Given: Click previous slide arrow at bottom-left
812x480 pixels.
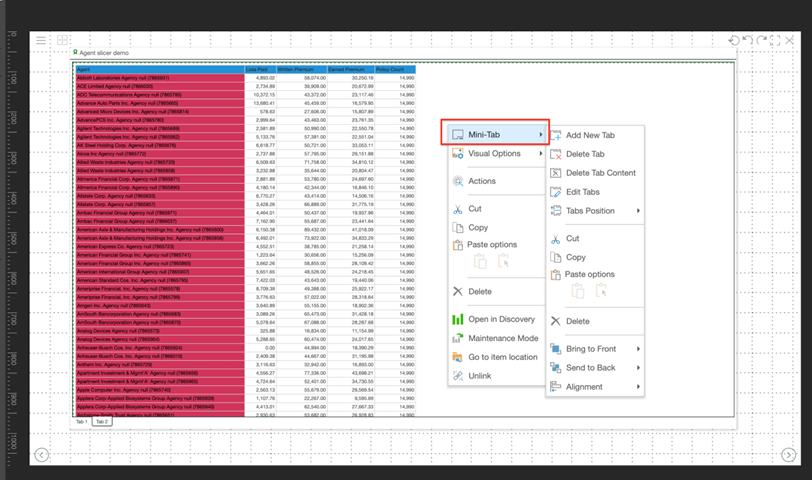Looking at the screenshot, I should pyautogui.click(x=41, y=455).
